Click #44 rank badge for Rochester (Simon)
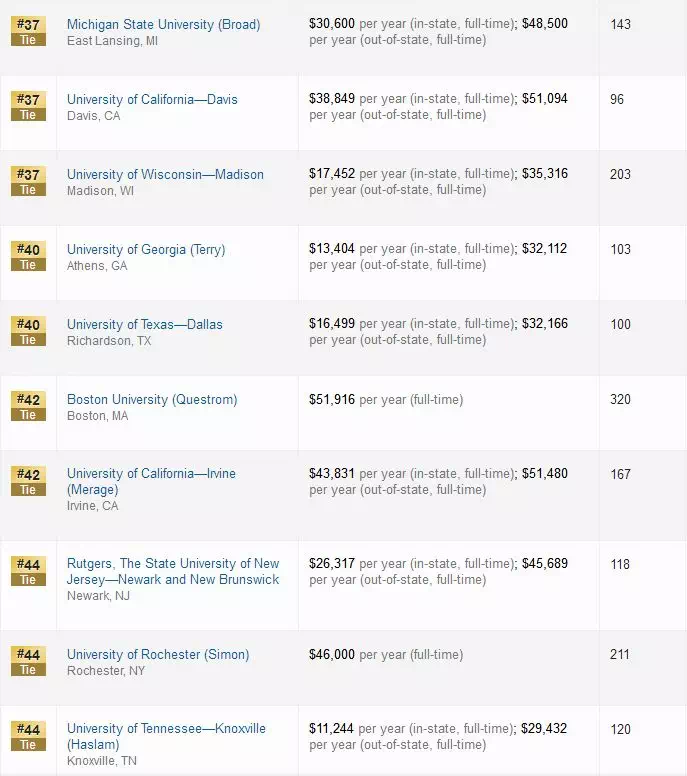 click(x=28, y=661)
